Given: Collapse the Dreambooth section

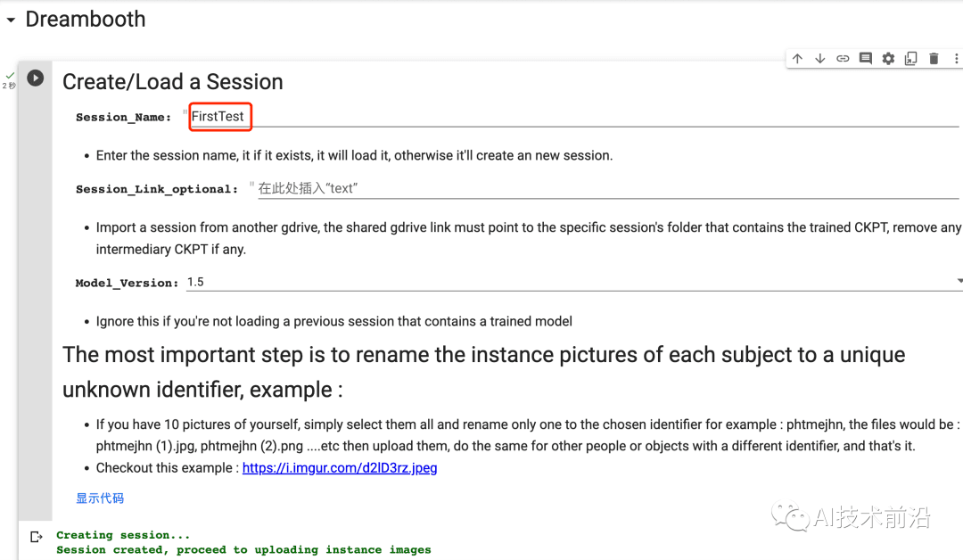Looking at the screenshot, I should pos(11,20).
